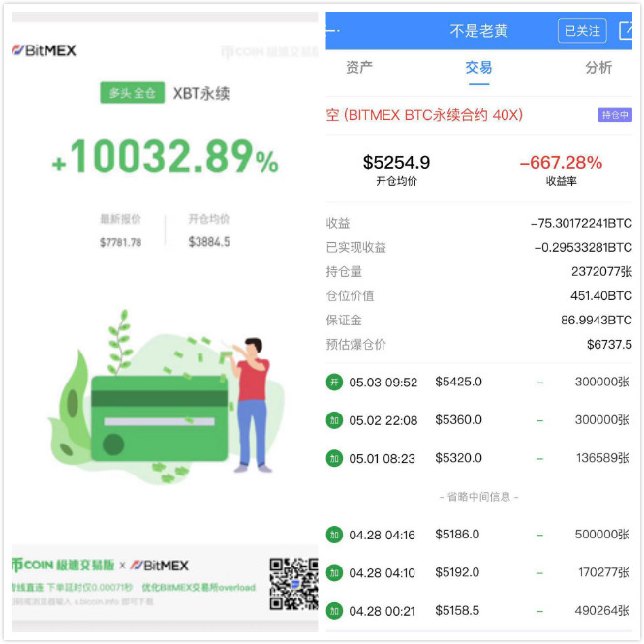Click the $5158.5 price entry
644x644 pixels.
[x=457, y=611]
